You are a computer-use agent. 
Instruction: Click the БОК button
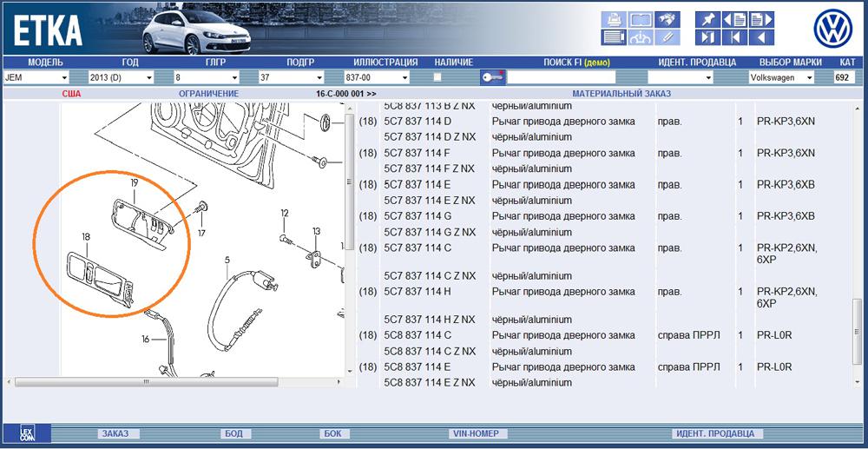coord(333,433)
